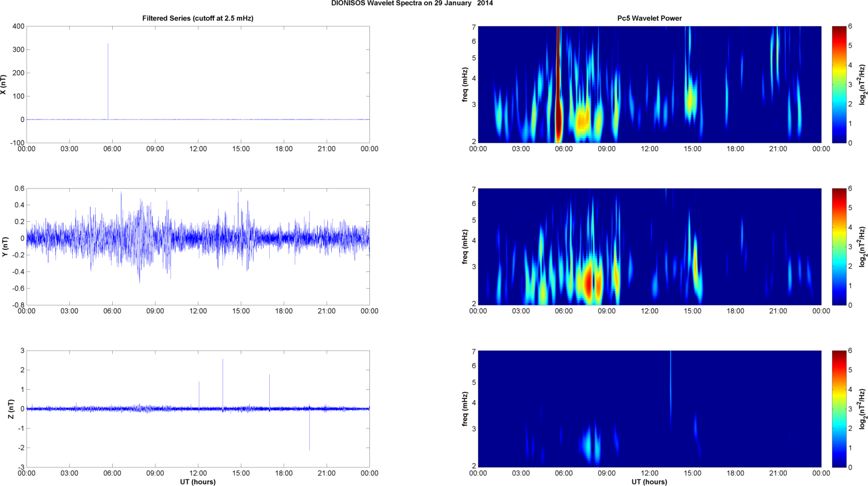Click the Z series spike at 12:00
868x486 pixels.
click(x=199, y=395)
